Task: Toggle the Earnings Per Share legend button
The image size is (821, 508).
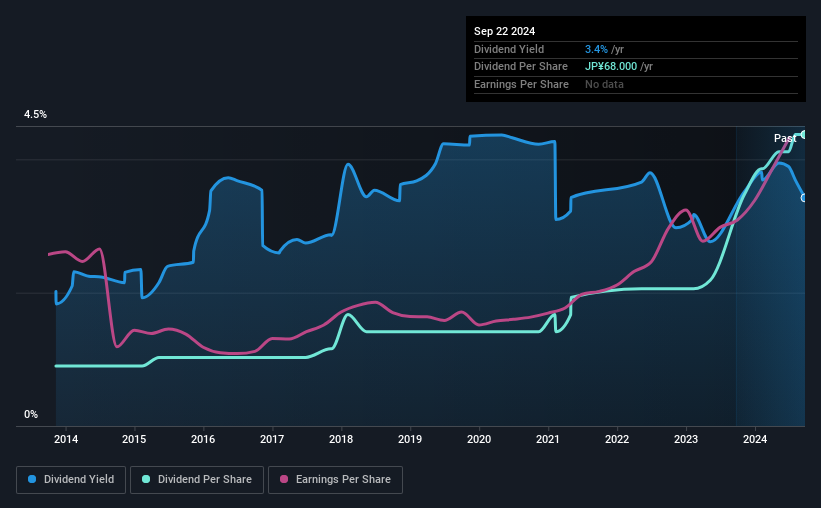Action: [335, 480]
